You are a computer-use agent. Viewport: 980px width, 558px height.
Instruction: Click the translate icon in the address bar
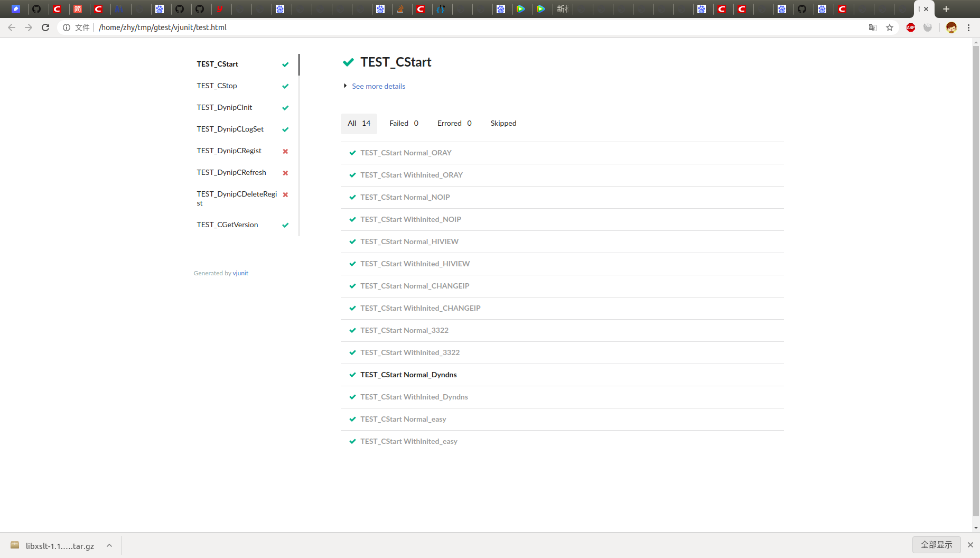click(872, 27)
